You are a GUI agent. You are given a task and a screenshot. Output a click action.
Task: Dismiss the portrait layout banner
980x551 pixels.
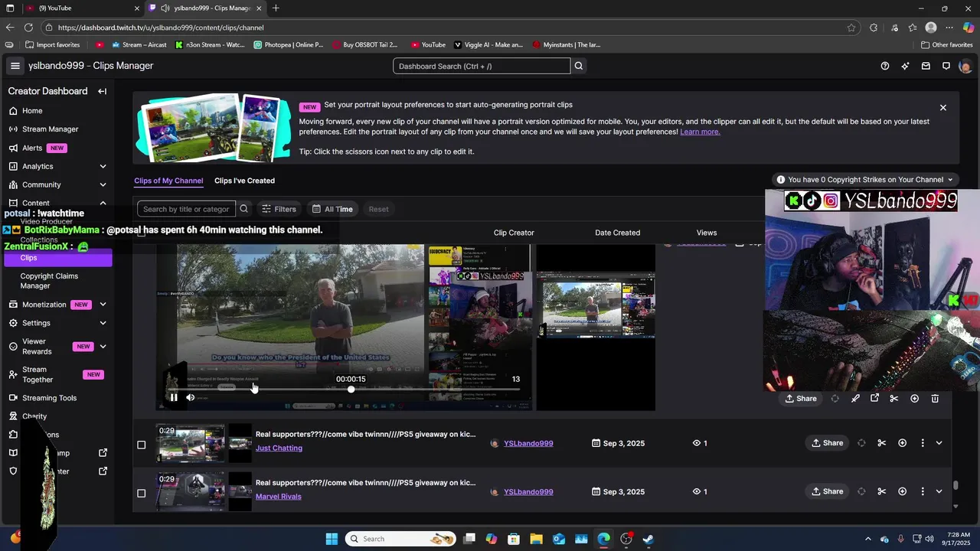coord(943,108)
